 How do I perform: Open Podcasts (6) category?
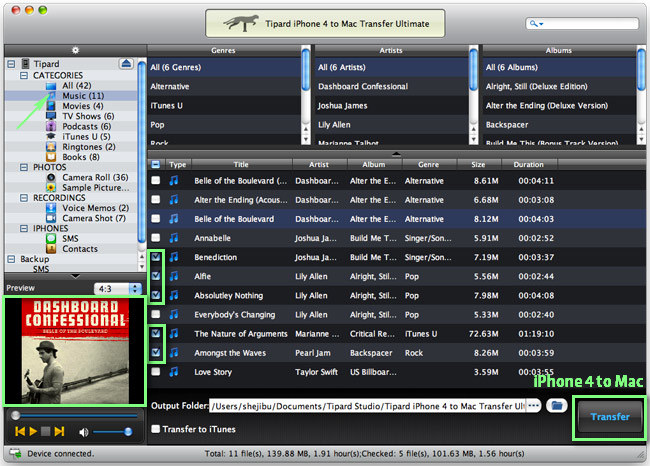[x=86, y=126]
